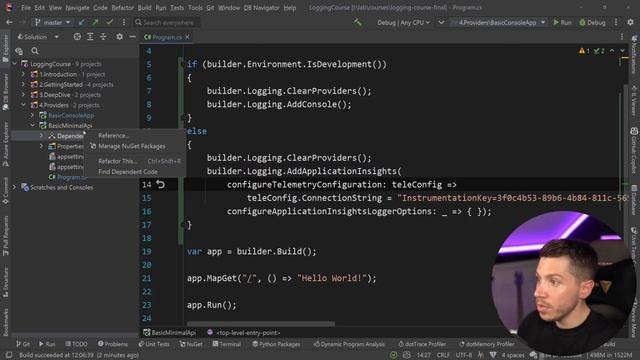Image resolution: width=640 pixels, height=360 pixels.
Task: Go to previous highlighted problem arrow
Action: (x=612, y=51)
